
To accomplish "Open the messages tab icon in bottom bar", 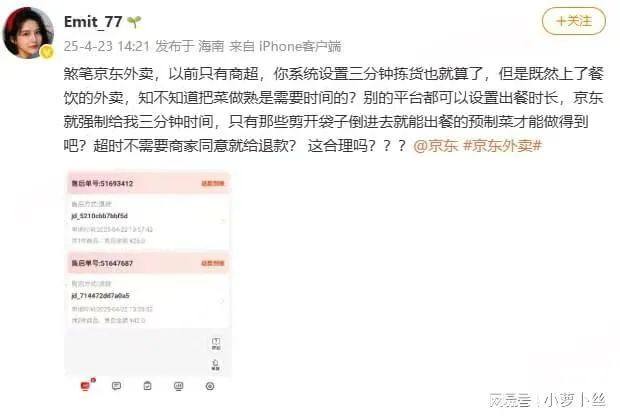I will tap(116, 386).
